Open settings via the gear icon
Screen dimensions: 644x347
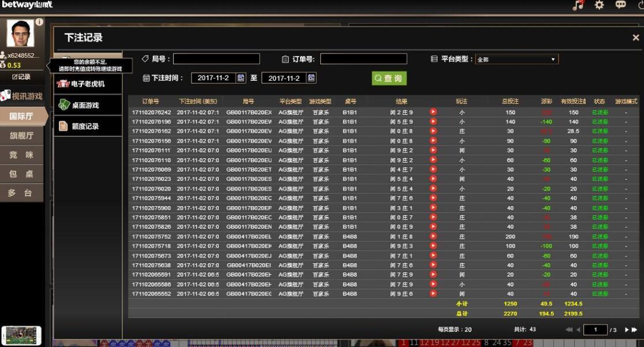(600, 5)
